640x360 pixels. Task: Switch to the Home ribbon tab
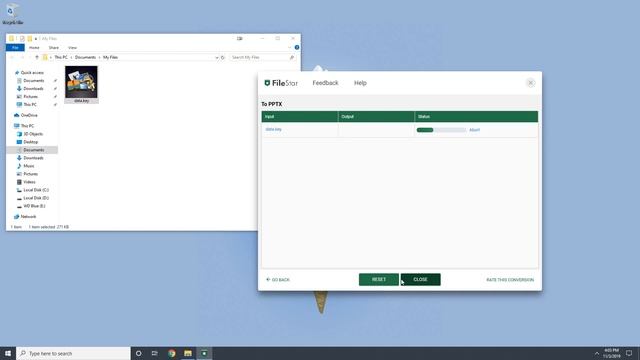point(34,48)
